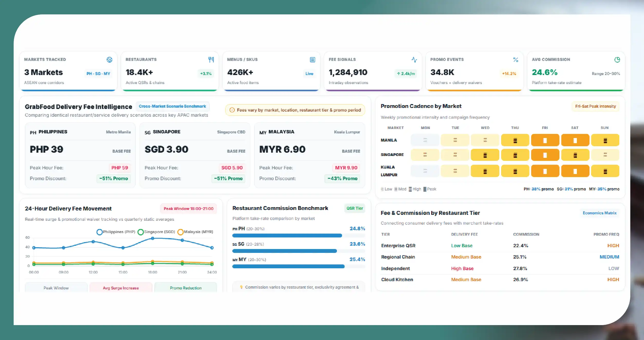Select the Peak Window tab below chart
The image size is (644, 340).
pyautogui.click(x=56, y=288)
